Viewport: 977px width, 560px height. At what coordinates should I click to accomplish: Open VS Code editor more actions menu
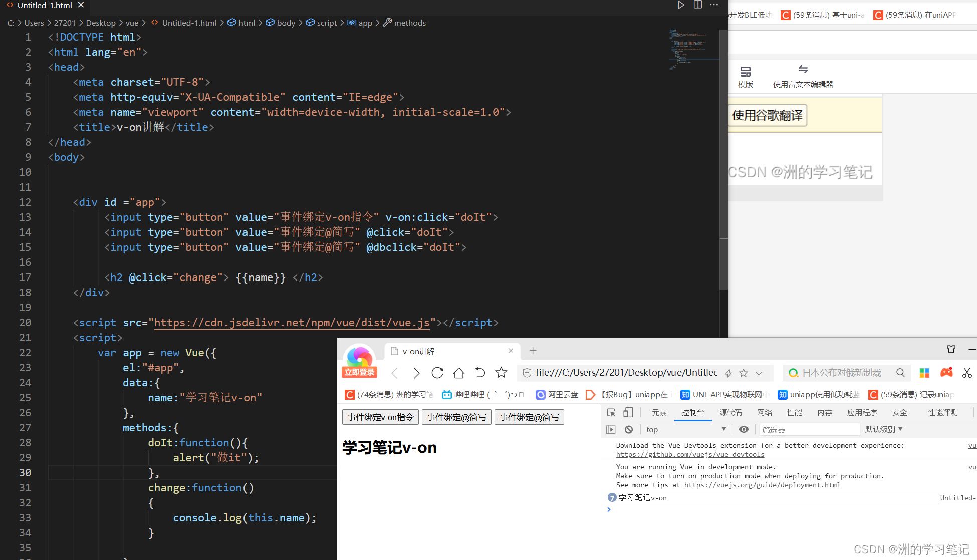tap(714, 5)
